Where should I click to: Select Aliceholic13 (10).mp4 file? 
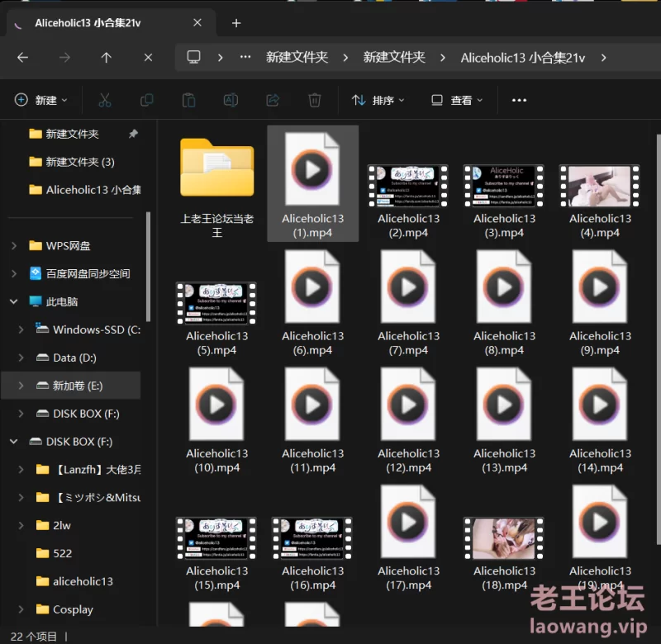[217, 421]
